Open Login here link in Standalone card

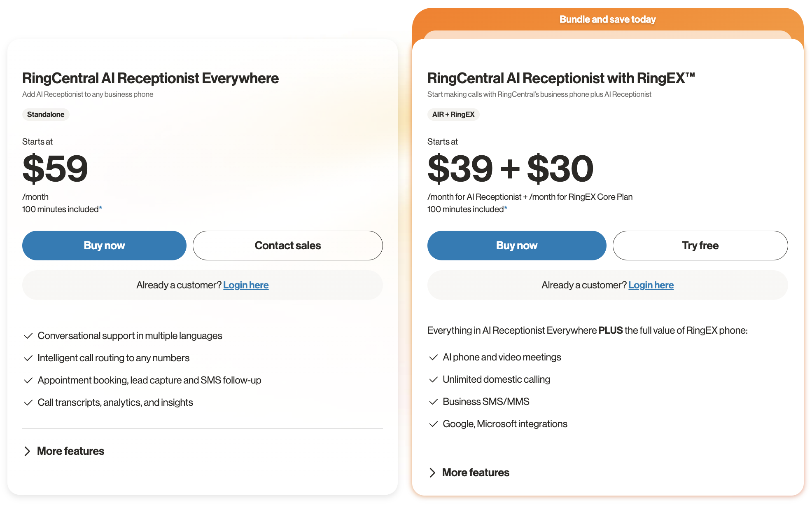click(x=246, y=285)
